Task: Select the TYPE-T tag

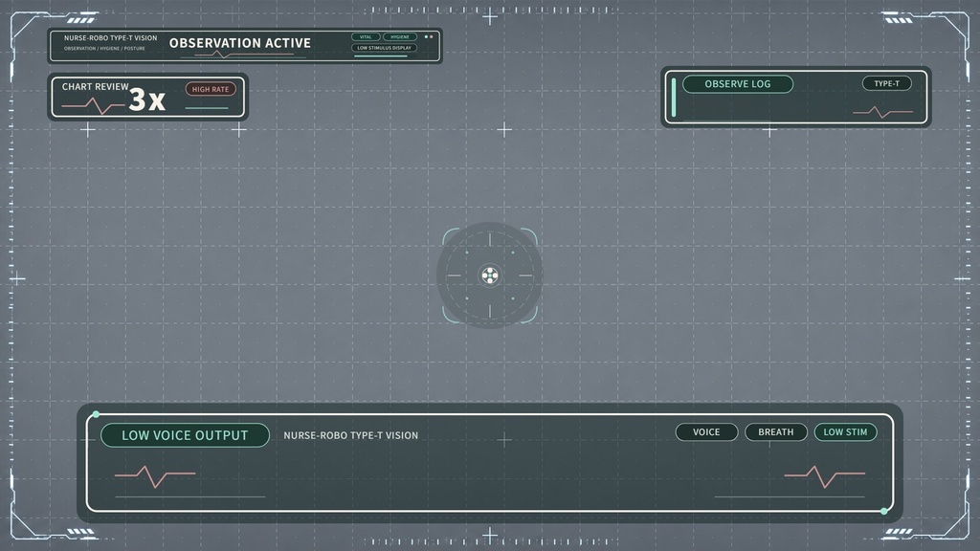Action: pyautogui.click(x=886, y=84)
